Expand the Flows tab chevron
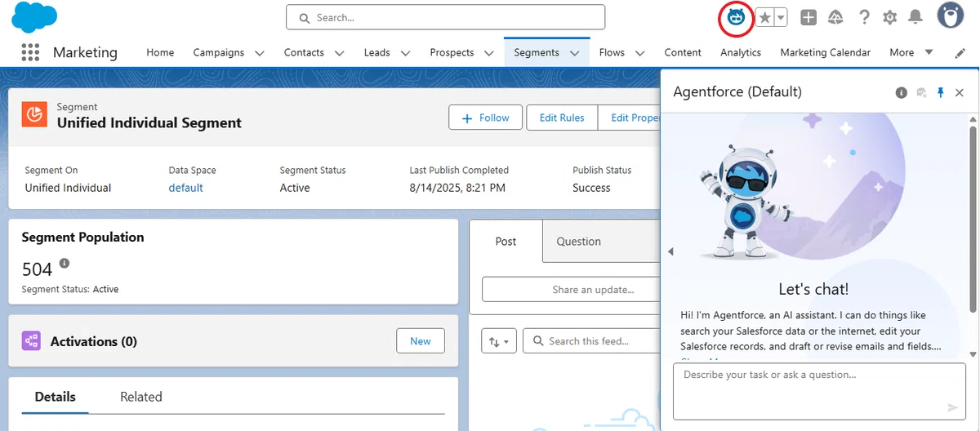Viewport: 980px width, 431px height. [x=640, y=53]
